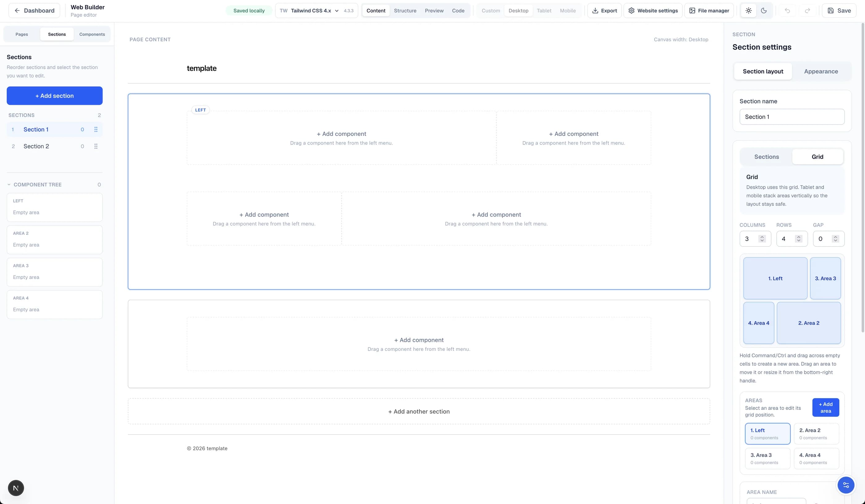Click the LEFT area label badge
This screenshot has width=865, height=504.
point(200,110)
